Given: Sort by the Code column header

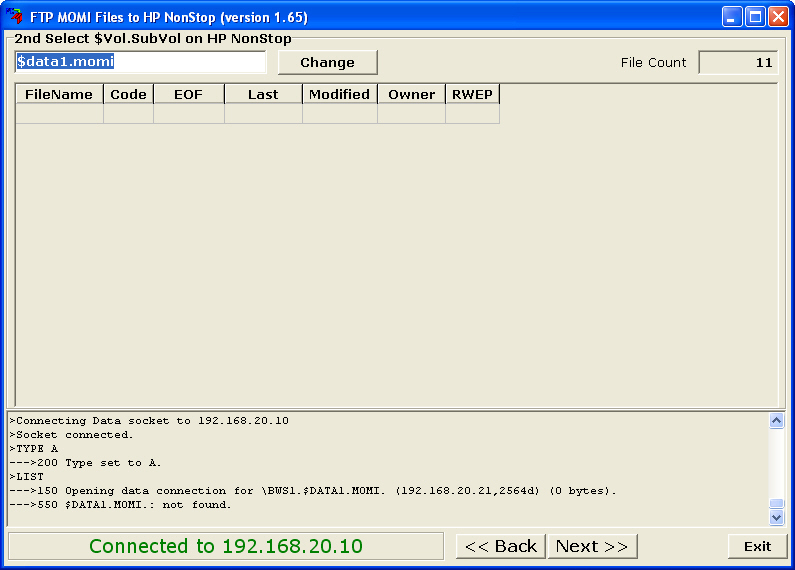Looking at the screenshot, I should pos(128,94).
